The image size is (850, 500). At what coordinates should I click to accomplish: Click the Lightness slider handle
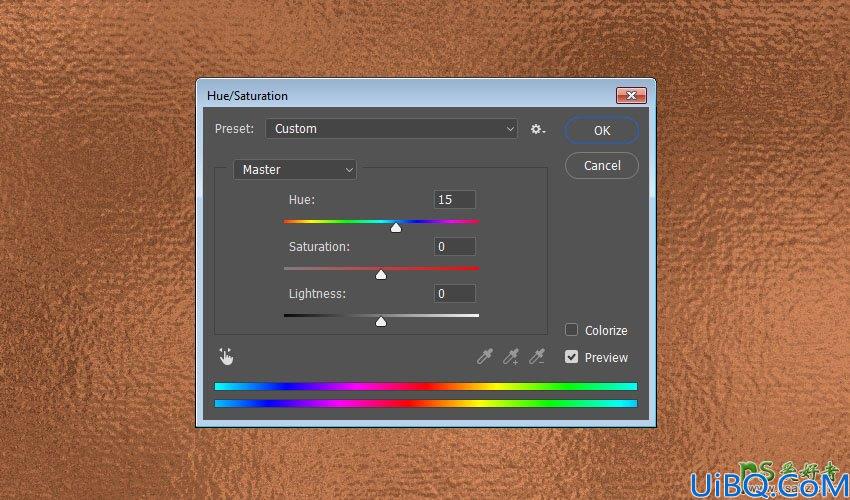[381, 322]
